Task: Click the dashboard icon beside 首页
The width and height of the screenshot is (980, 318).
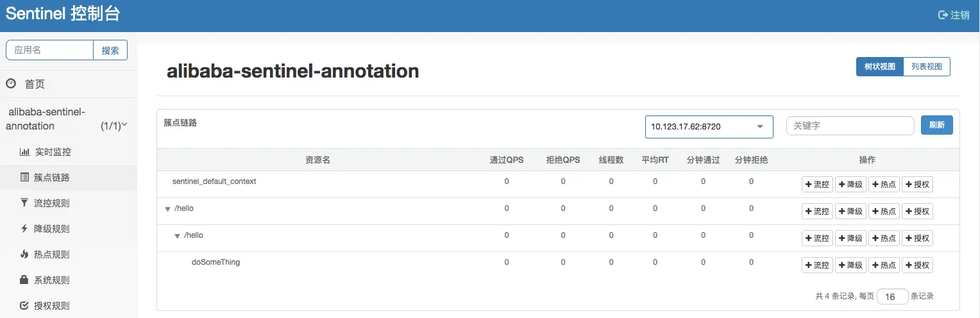Action: [x=11, y=83]
